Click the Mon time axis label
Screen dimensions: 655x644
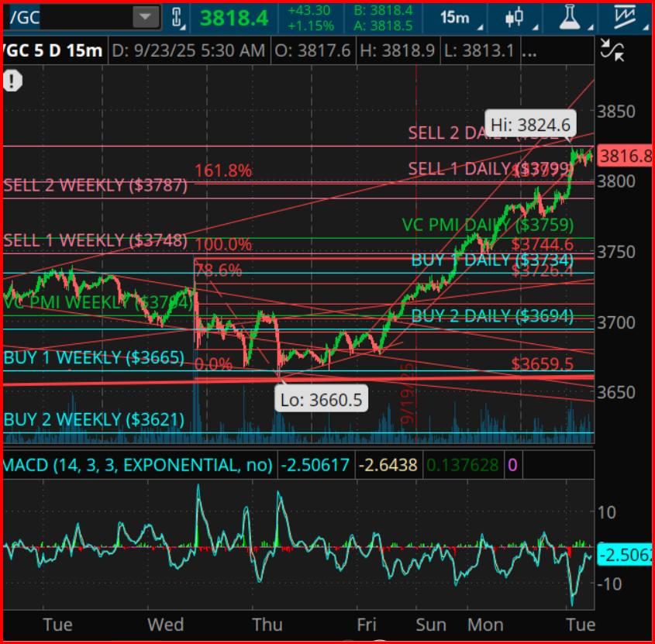click(x=485, y=625)
